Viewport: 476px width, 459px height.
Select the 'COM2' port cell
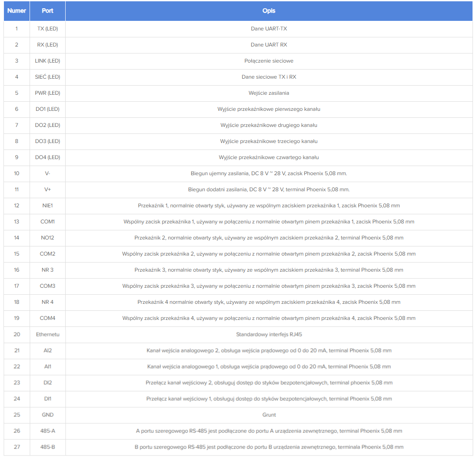click(x=48, y=254)
